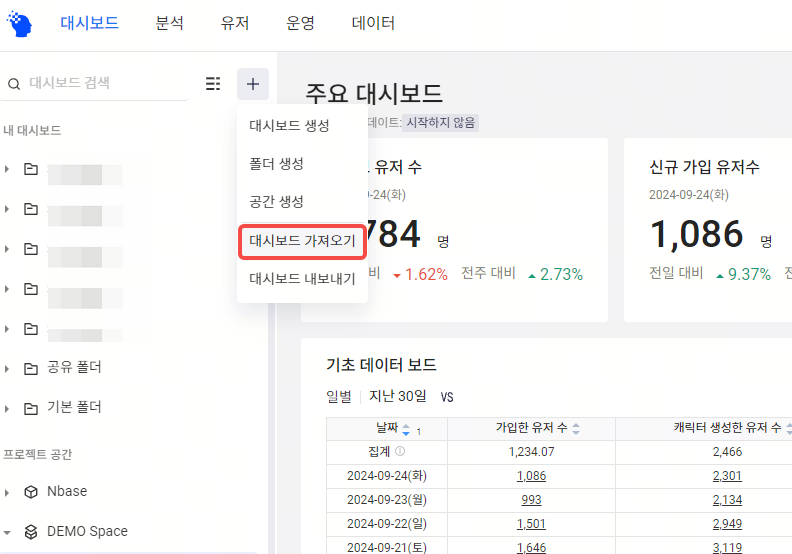
Task: Expand the 기본 폴더 tree arrow
Action: tap(7, 408)
